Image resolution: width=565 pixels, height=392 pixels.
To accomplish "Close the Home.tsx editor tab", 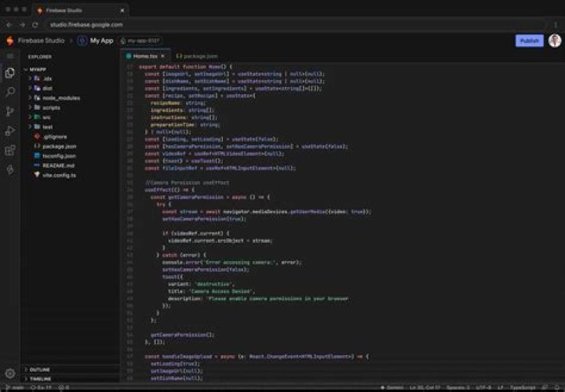I will pyautogui.click(x=162, y=56).
